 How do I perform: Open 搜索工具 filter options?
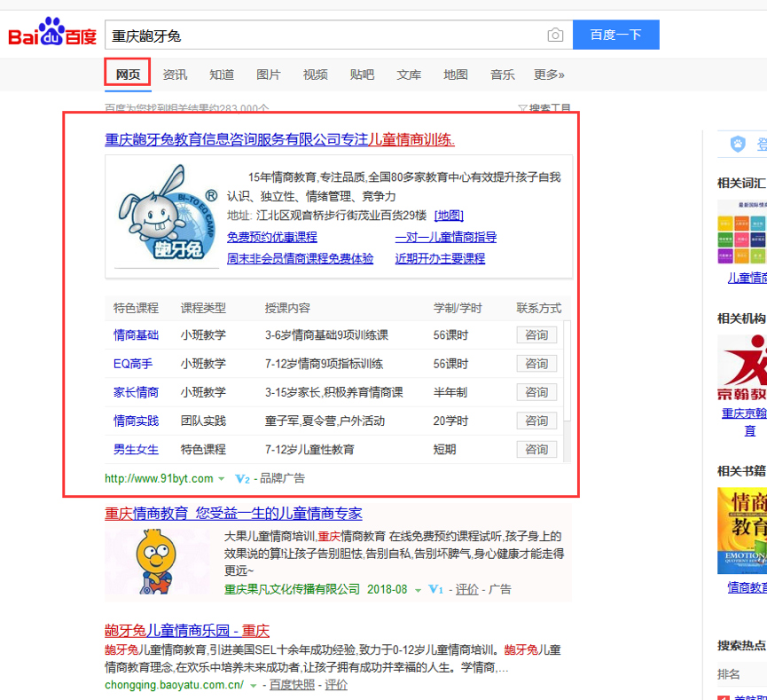[x=544, y=109]
